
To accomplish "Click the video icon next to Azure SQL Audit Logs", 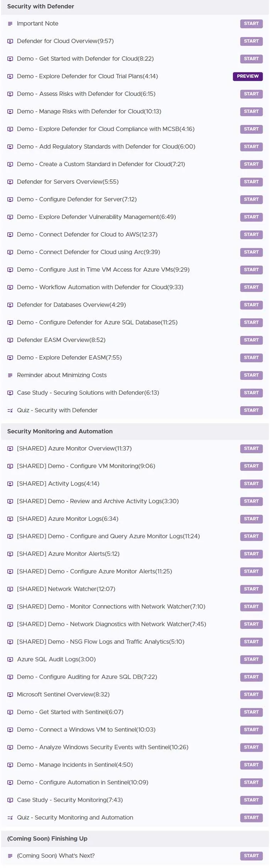I will click(x=10, y=660).
